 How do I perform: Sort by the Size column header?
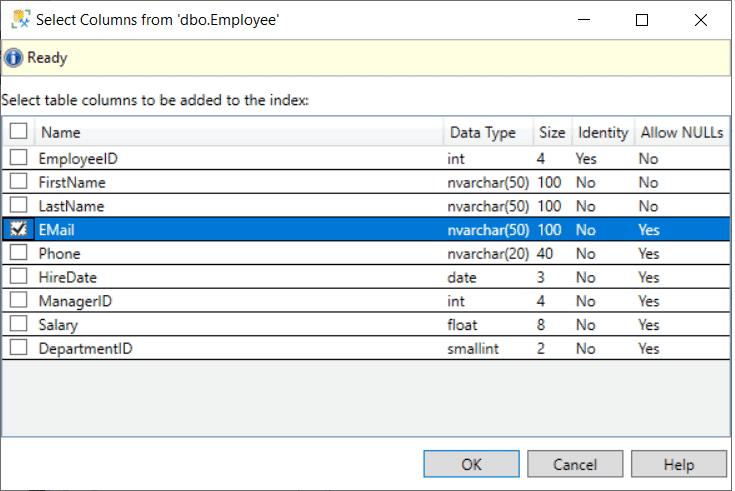click(x=552, y=132)
